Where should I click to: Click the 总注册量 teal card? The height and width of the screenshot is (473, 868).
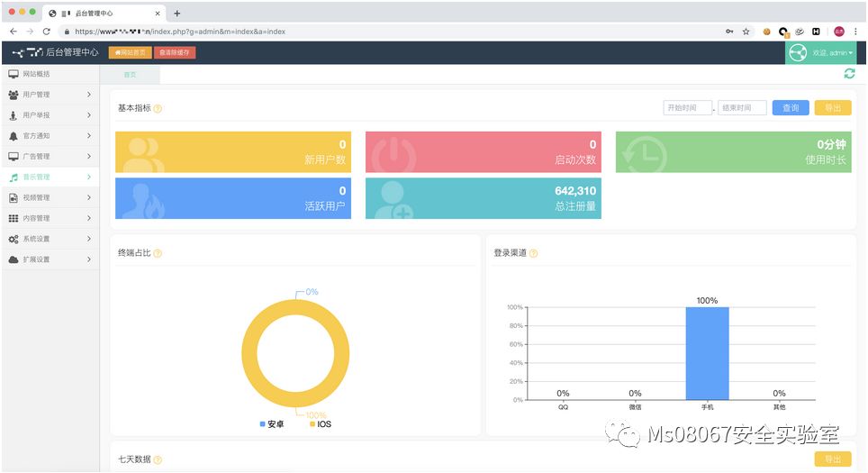(484, 198)
